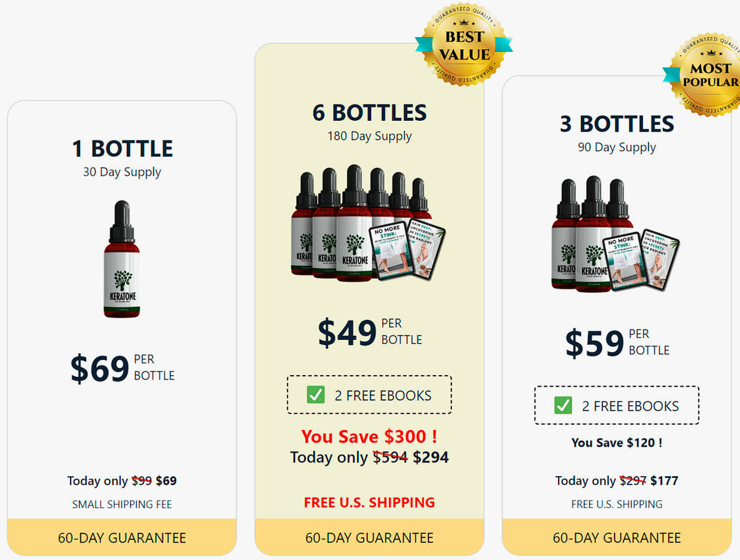Click the red You Save $300 text

point(369,436)
